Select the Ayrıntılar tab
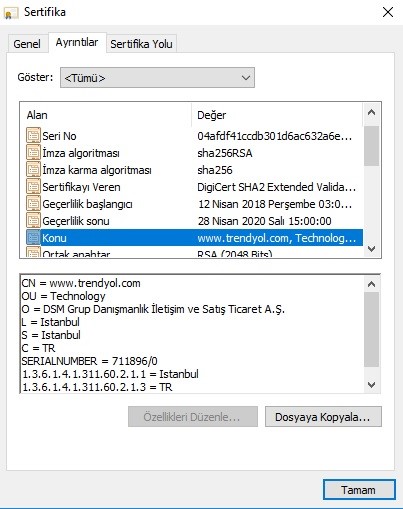This screenshot has height=509, width=403. [x=77, y=42]
